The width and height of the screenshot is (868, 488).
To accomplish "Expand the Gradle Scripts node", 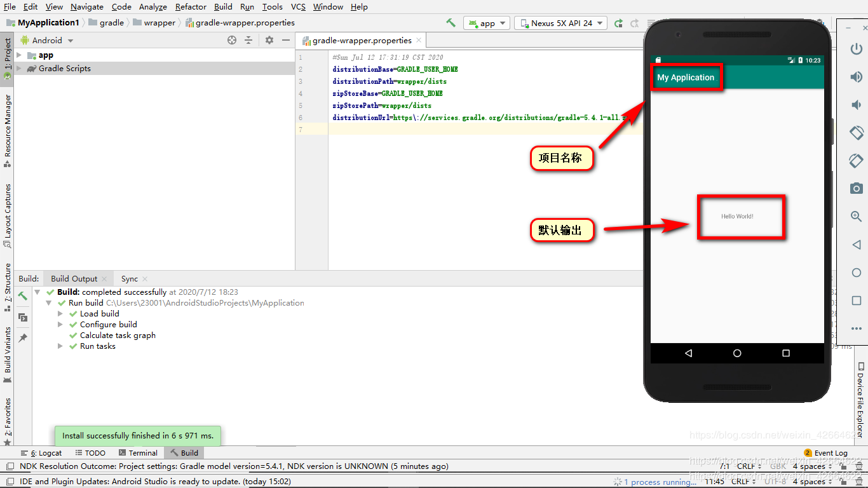I will click(x=19, y=68).
